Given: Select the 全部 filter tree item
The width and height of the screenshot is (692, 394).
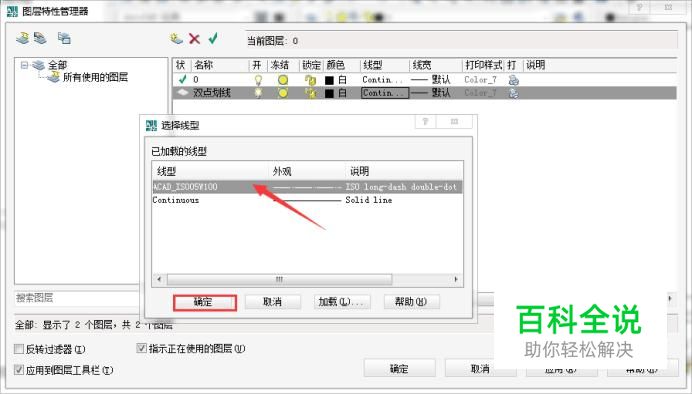Looking at the screenshot, I should [x=57, y=65].
